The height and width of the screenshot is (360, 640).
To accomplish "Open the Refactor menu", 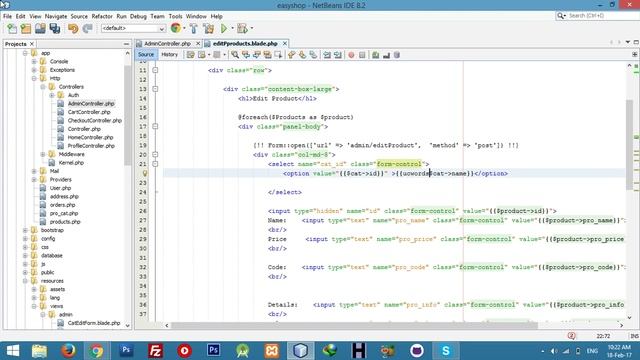I will pyautogui.click(x=102, y=16).
